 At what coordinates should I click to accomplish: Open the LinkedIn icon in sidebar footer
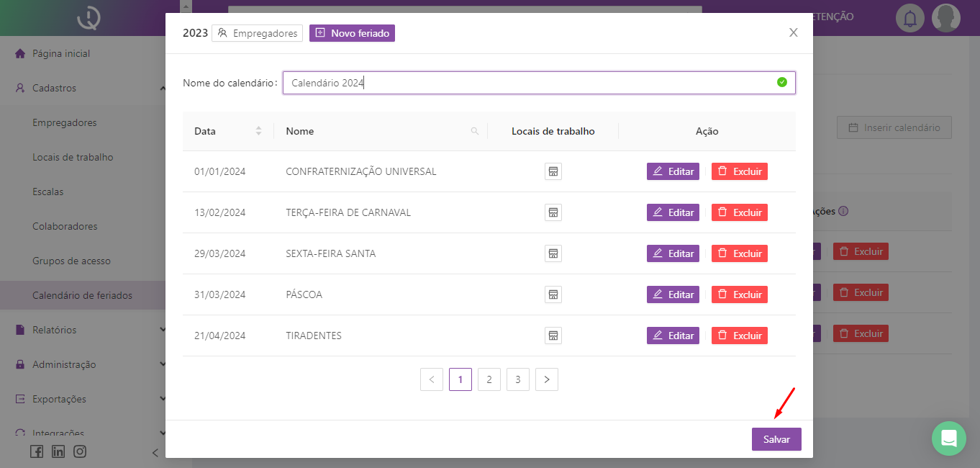(x=58, y=451)
